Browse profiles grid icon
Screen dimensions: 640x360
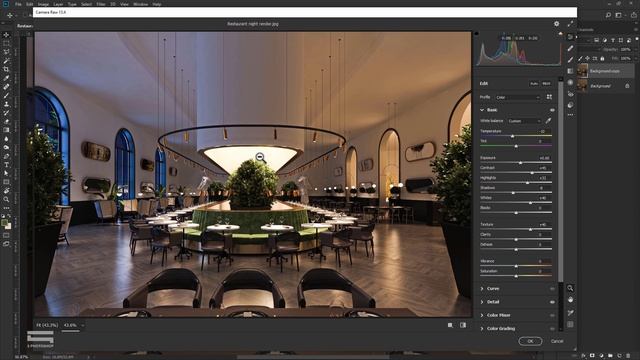pos(549,97)
